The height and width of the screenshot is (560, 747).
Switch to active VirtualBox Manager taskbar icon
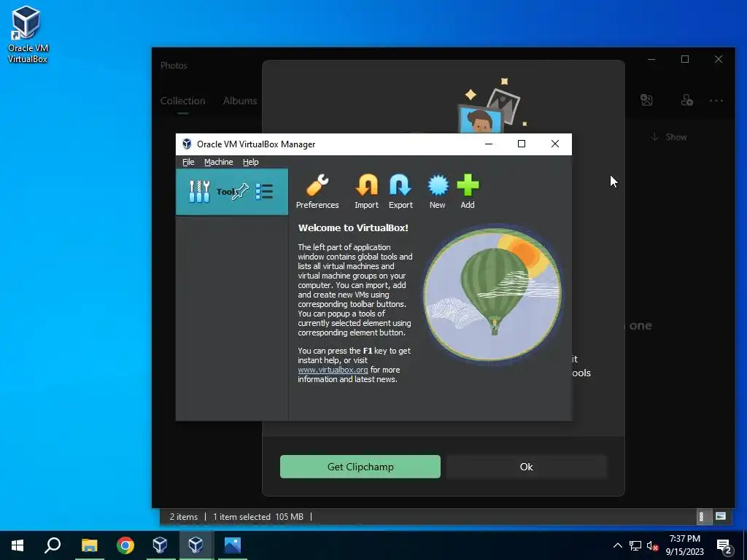pyautogui.click(x=196, y=545)
